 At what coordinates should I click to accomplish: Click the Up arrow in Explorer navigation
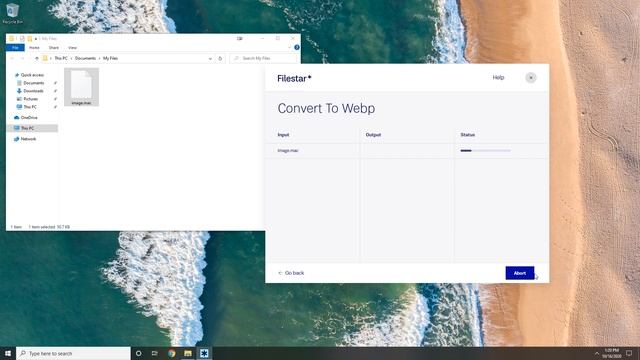click(x=36, y=58)
